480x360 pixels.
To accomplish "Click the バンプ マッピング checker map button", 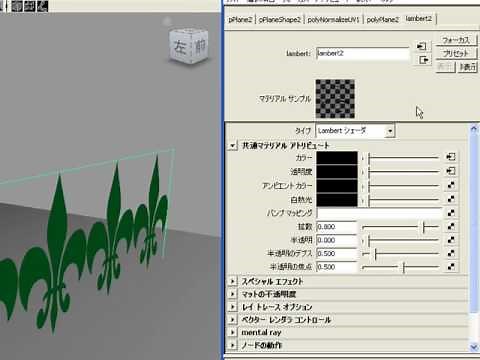I will 451,213.
